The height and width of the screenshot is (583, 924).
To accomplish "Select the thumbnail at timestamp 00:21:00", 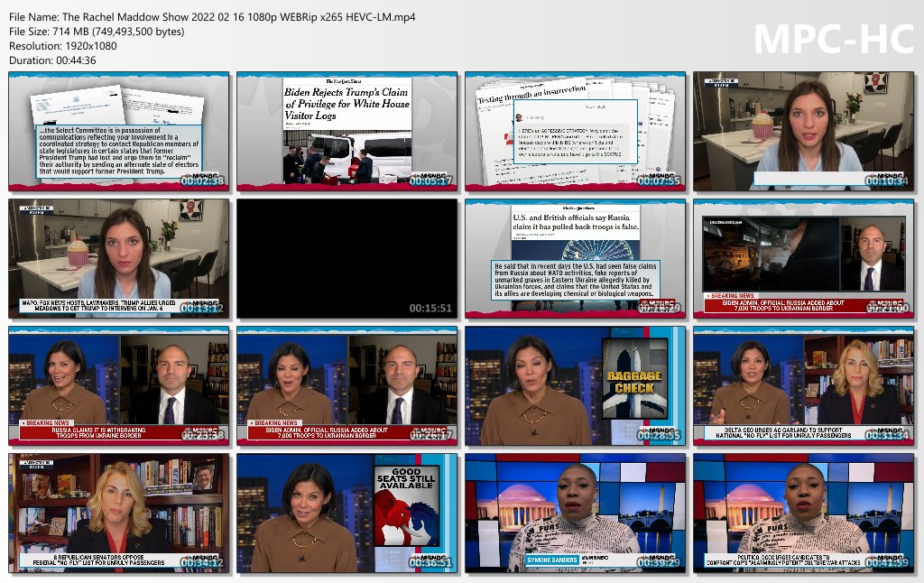I will tap(803, 258).
